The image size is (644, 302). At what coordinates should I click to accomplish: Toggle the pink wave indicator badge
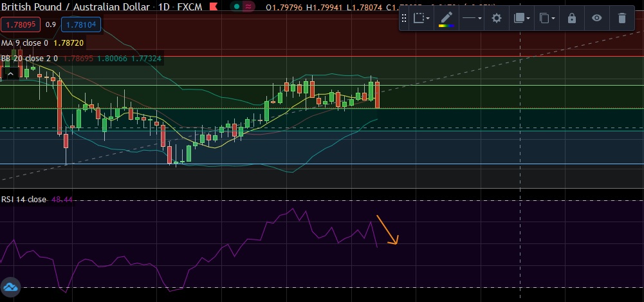[248, 6]
